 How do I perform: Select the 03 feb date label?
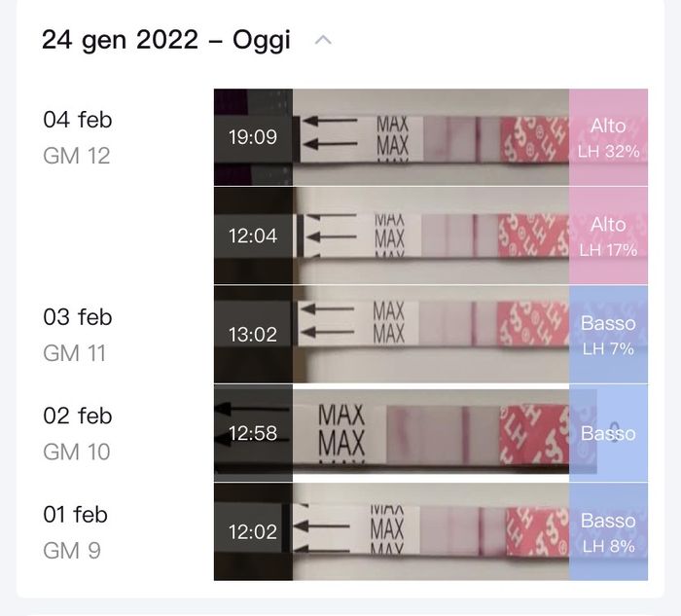[x=78, y=317]
